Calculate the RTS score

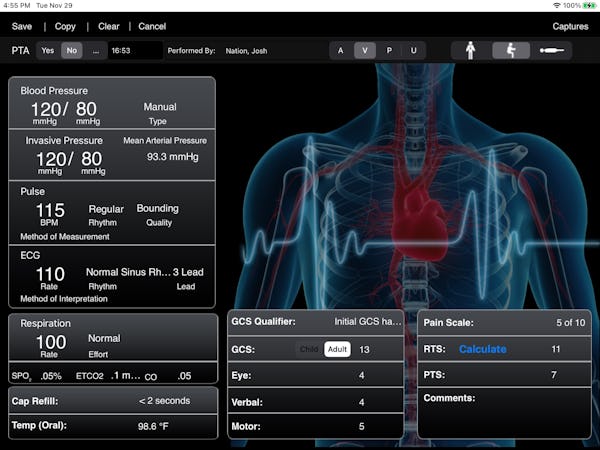coord(483,349)
